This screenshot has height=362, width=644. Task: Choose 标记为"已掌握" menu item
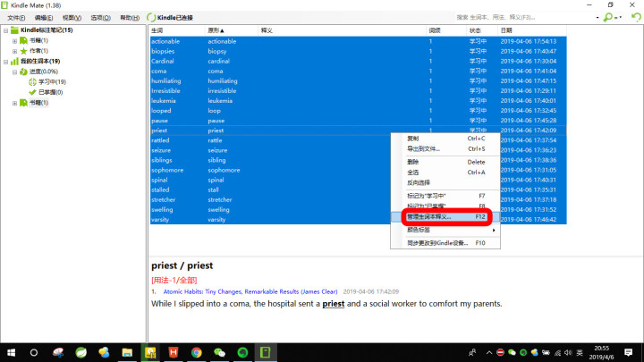(x=445, y=206)
